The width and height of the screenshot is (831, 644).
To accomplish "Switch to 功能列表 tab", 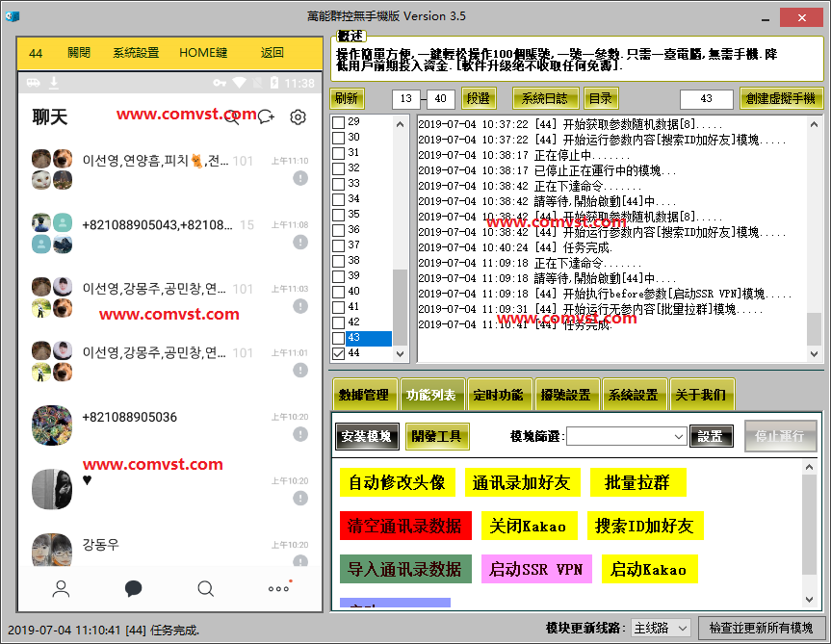I will click(431, 395).
